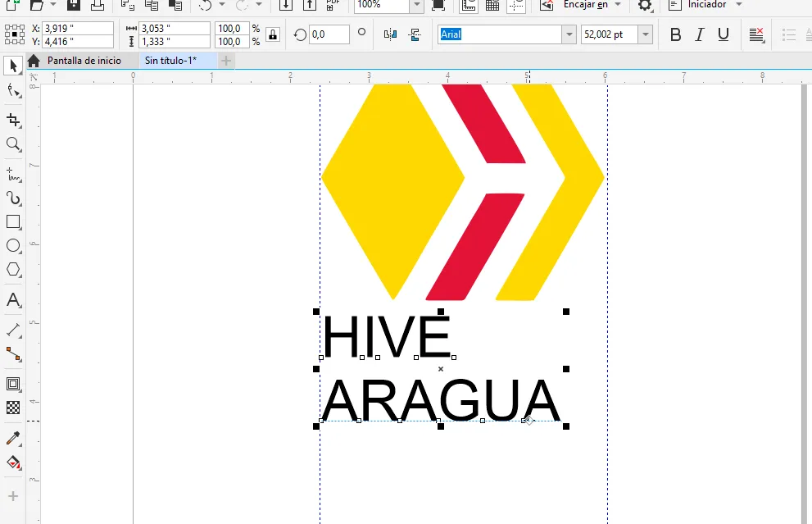
Task: Click the Export arrow-up icon
Action: click(x=309, y=5)
